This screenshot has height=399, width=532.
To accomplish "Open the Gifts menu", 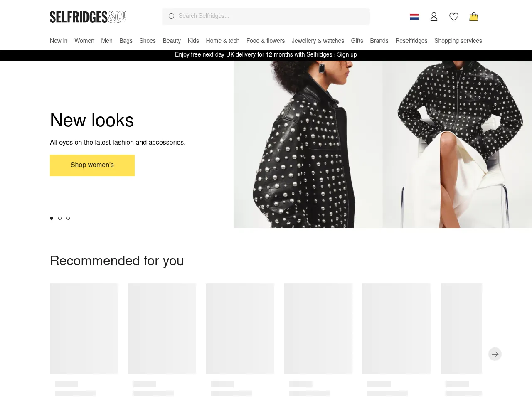I will (x=357, y=41).
